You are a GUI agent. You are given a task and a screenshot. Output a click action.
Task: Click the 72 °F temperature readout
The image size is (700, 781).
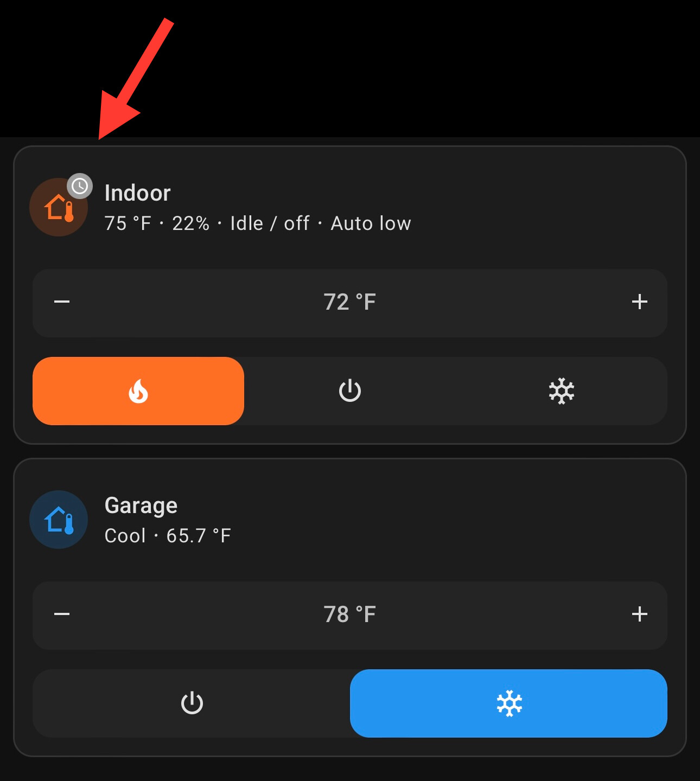(350, 303)
